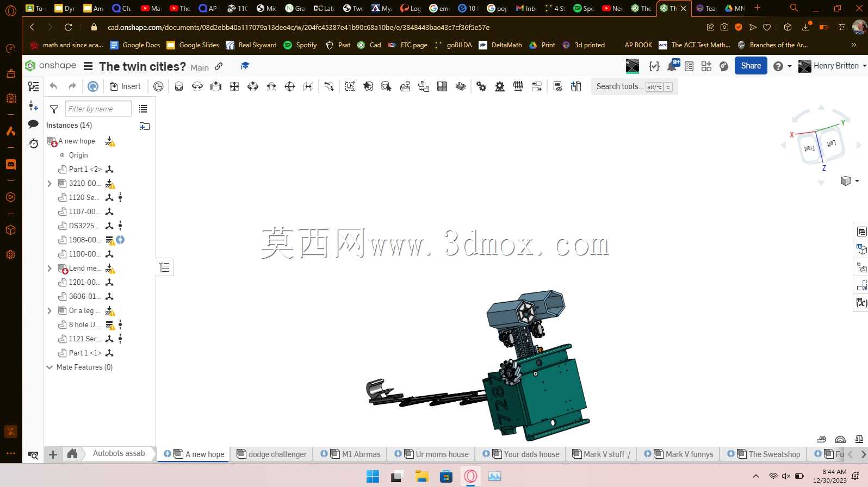Select the Parallel mate tool
The width and height of the screenshot is (868, 487).
308,86
